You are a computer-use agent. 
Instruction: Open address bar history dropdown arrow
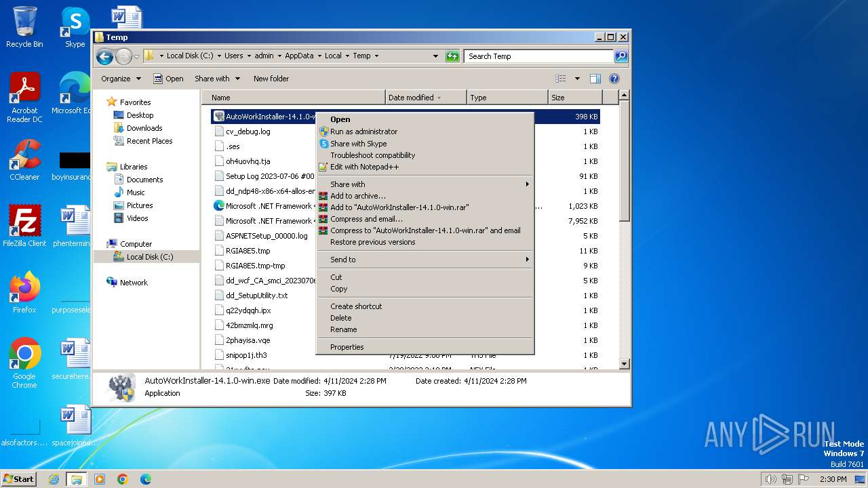point(435,56)
